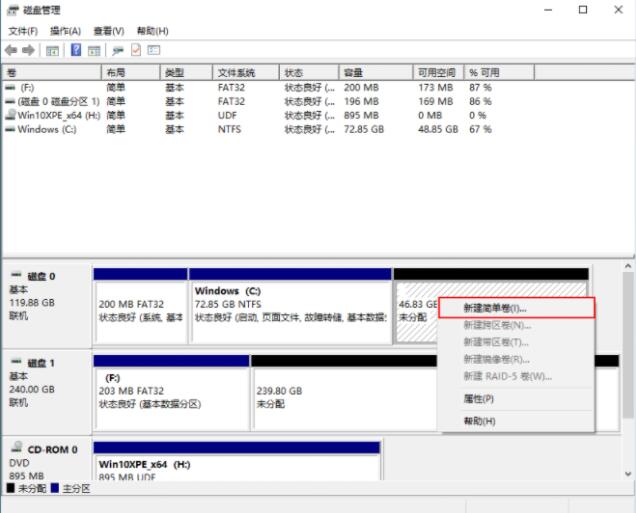Select the Windows (C:) 72.85 GB NTFS partition block
636x513 pixels.
point(290,306)
